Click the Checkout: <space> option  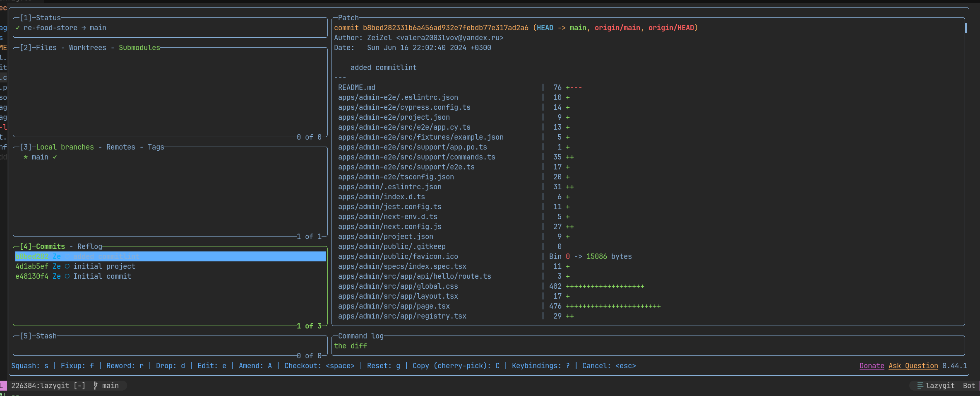point(319,366)
